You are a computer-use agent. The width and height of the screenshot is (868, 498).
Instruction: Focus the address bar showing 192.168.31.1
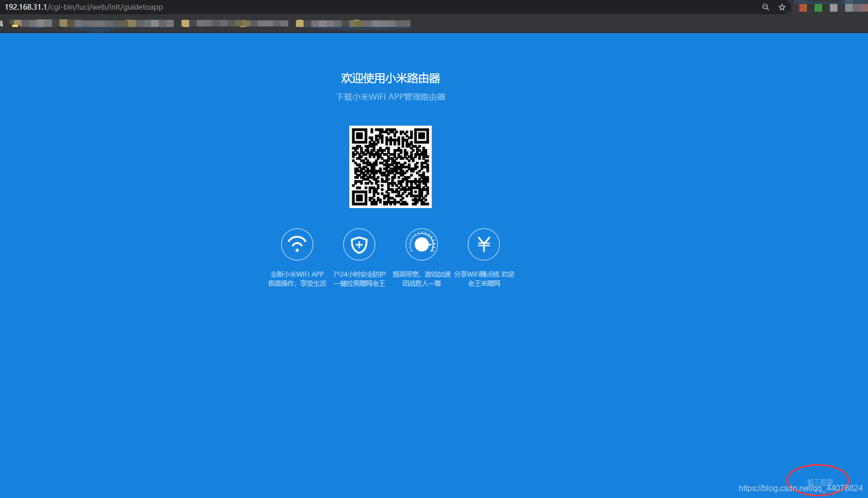[84, 7]
